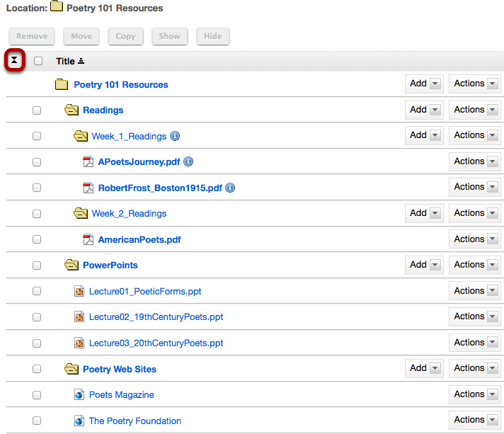Click the PowerPoint icon for Lecture01_PoeticForms.ppt

click(79, 291)
